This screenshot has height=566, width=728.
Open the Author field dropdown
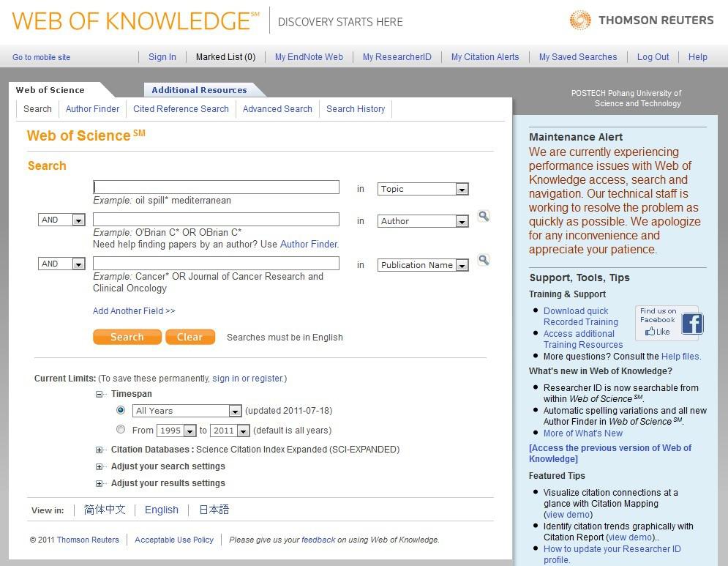point(423,221)
